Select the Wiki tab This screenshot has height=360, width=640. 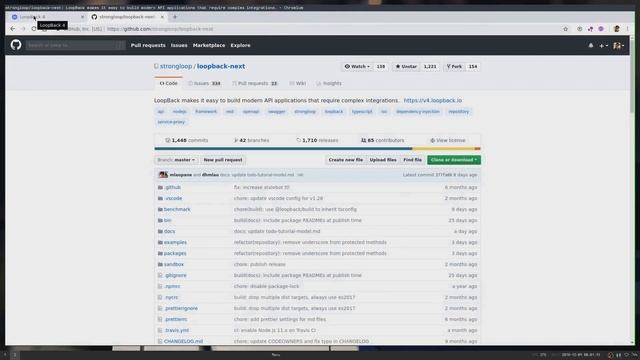(298, 83)
